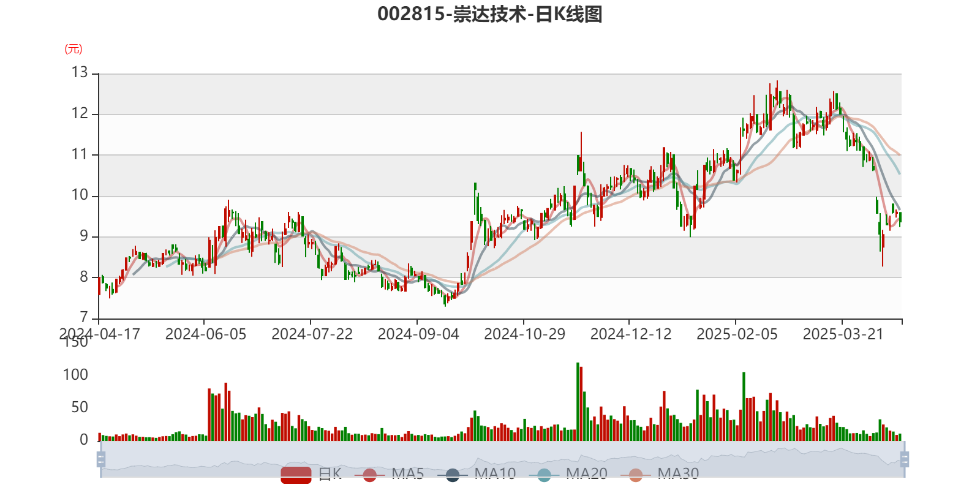Click the 2024-07-22 date label
Viewport: 980px width, 490px height.
pos(312,334)
